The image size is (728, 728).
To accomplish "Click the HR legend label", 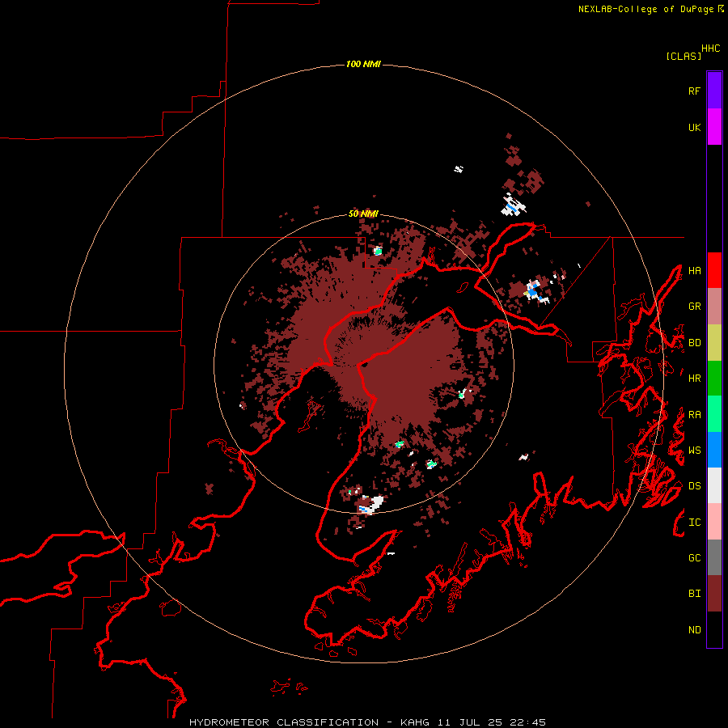I will pos(694,379).
